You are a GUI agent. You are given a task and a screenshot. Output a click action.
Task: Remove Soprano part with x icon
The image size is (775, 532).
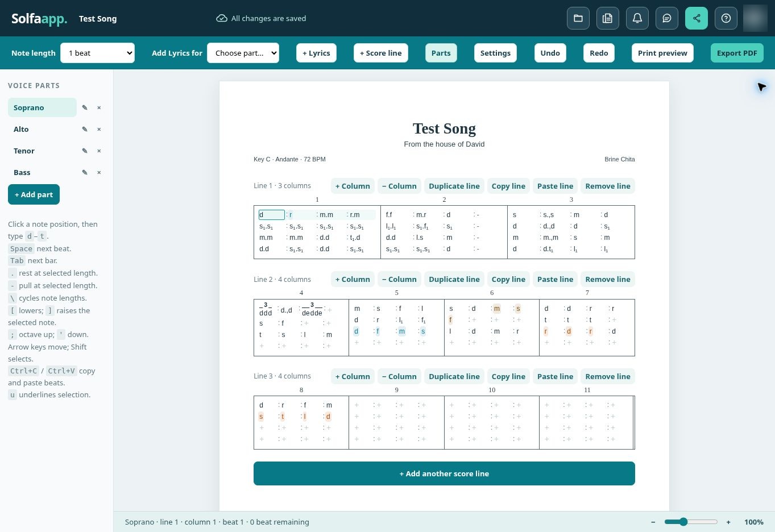(x=99, y=107)
